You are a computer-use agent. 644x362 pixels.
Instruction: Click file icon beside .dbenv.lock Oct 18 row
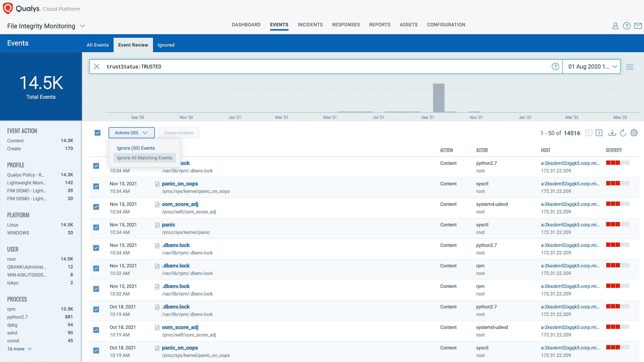tap(157, 307)
